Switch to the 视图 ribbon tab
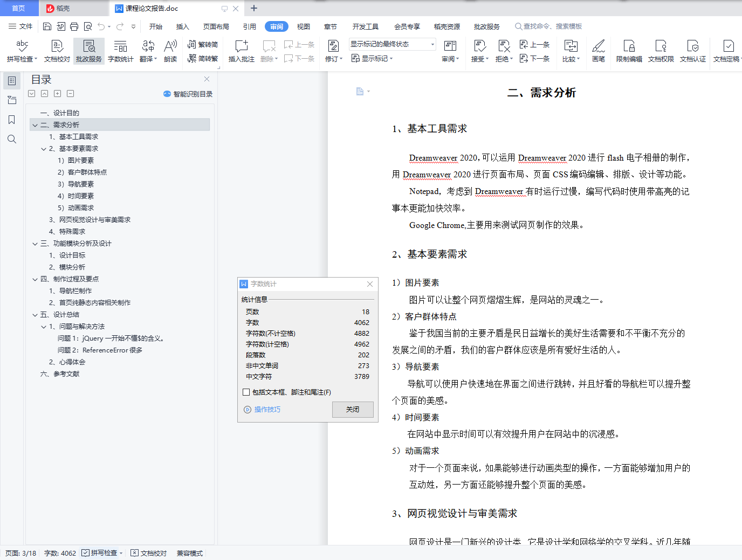 pos(304,26)
